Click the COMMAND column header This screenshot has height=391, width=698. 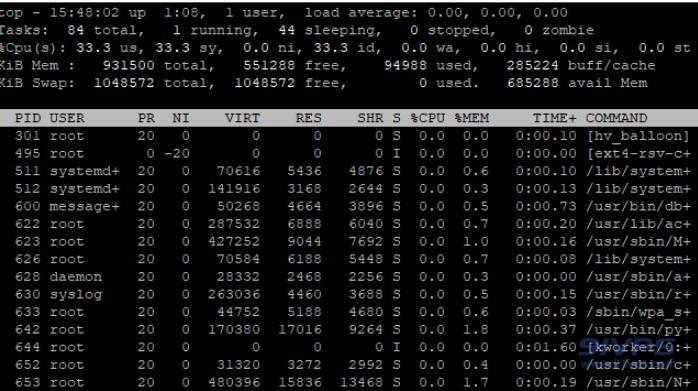(x=617, y=118)
